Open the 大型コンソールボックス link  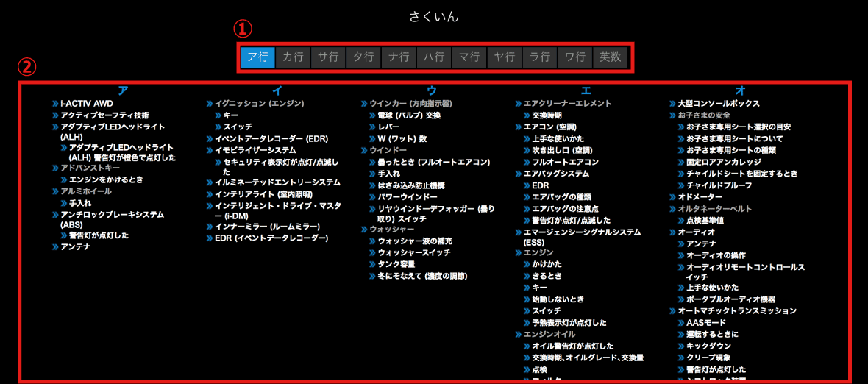[x=718, y=104]
